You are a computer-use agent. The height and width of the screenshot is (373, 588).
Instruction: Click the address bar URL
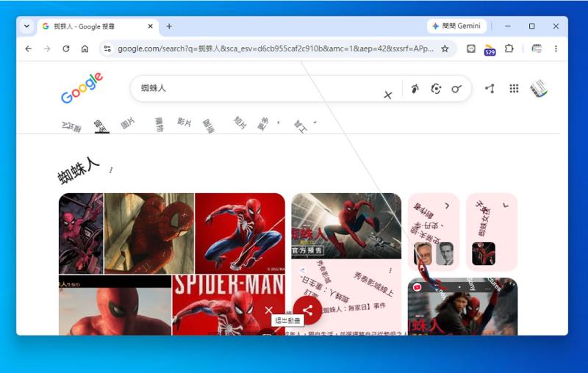(275, 48)
